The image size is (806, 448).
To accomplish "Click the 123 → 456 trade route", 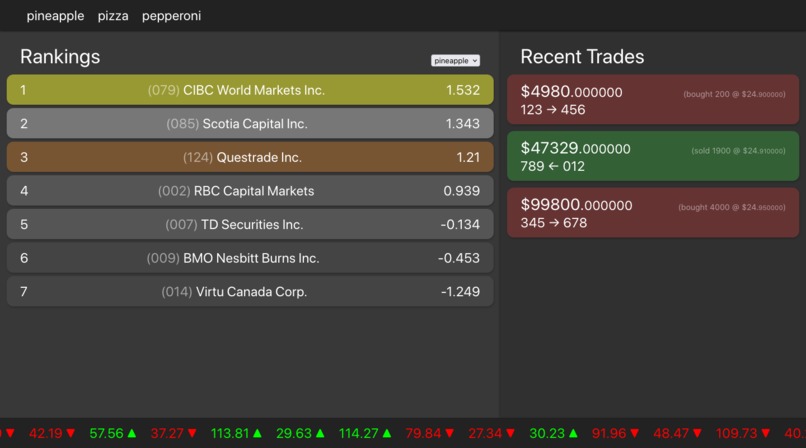I will 553,110.
